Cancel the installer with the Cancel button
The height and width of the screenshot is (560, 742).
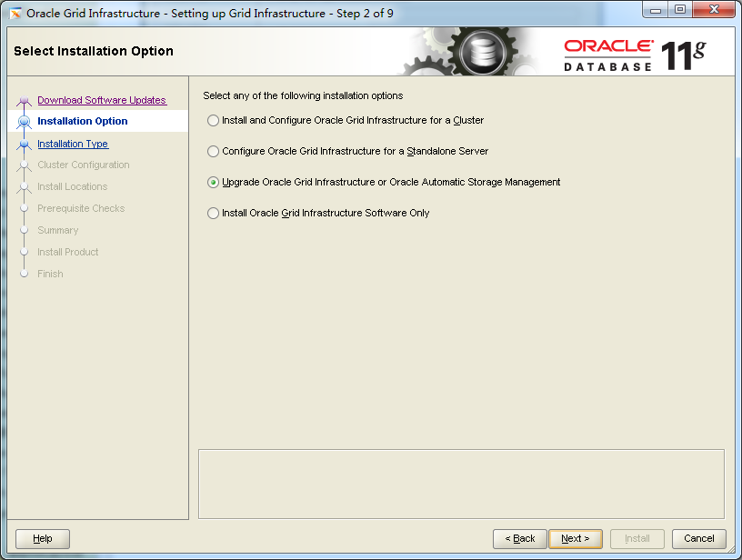(699, 539)
